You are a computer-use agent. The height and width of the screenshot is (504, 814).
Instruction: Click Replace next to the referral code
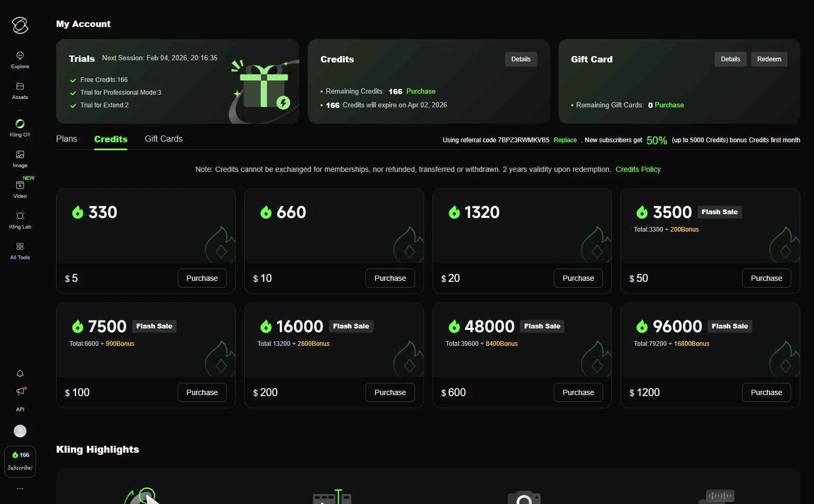point(565,140)
